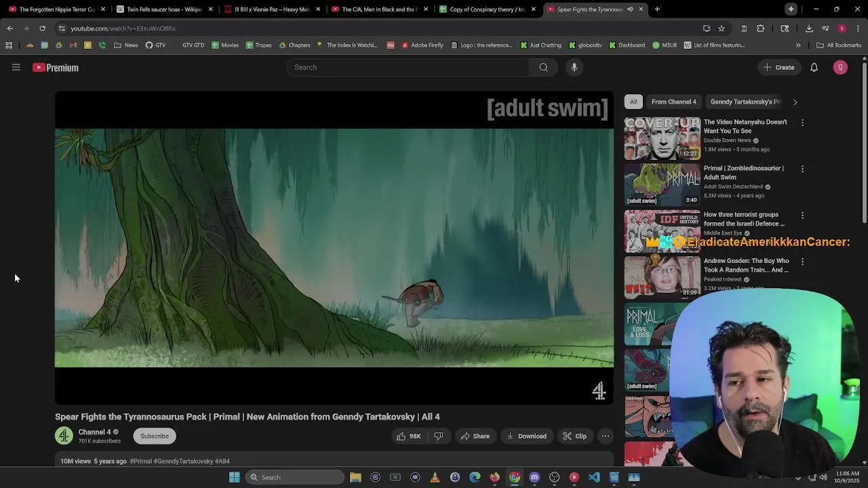Open the Chapters bookmark
The image size is (868, 488).
click(x=294, y=45)
